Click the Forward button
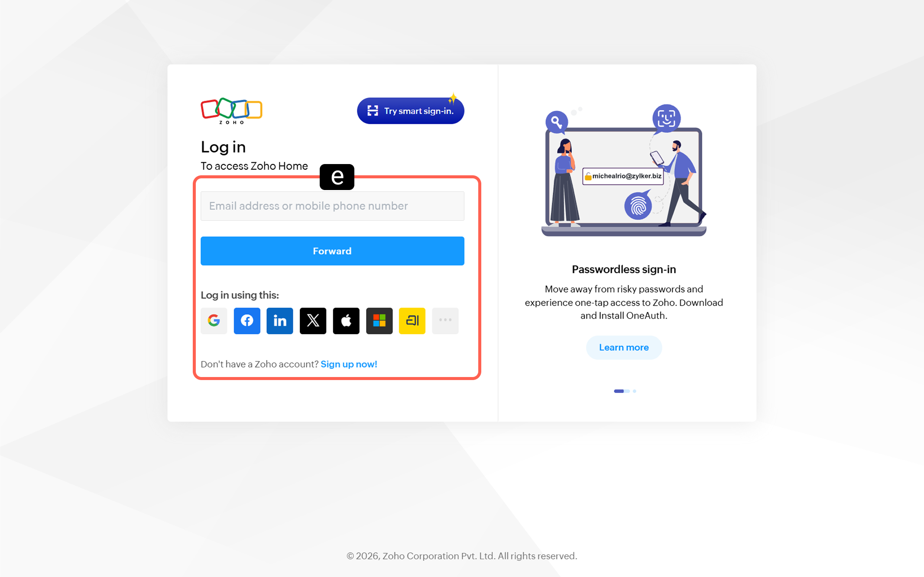The width and height of the screenshot is (924, 577). [332, 251]
